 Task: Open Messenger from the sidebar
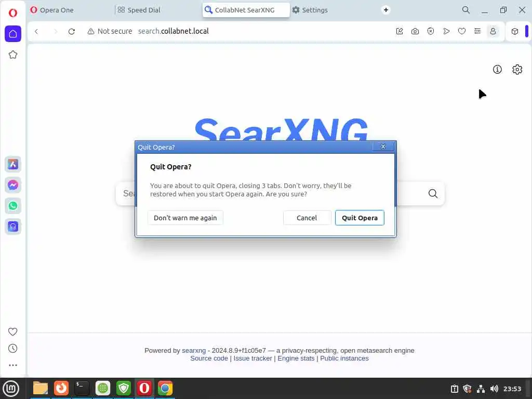pos(13,185)
